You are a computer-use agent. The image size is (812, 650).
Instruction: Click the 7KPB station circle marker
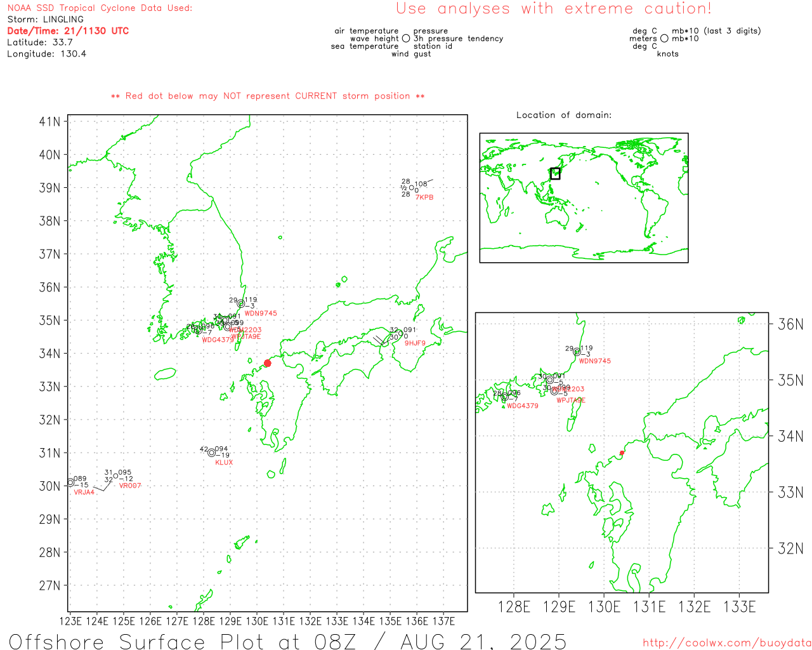411,188
